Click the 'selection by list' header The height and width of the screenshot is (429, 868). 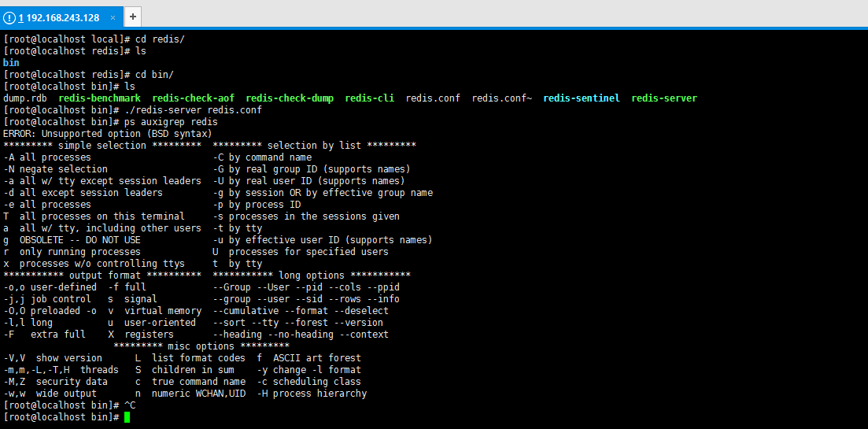315,145
